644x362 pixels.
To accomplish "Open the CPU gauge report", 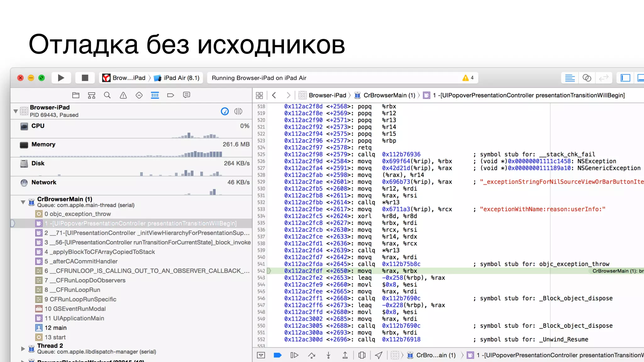I will pos(131,129).
